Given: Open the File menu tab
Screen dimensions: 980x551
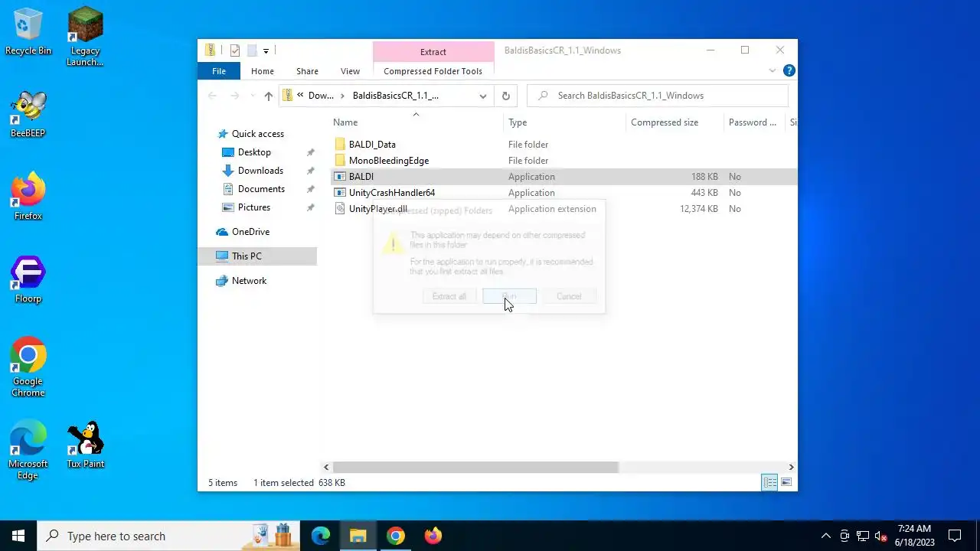Looking at the screenshot, I should [219, 71].
